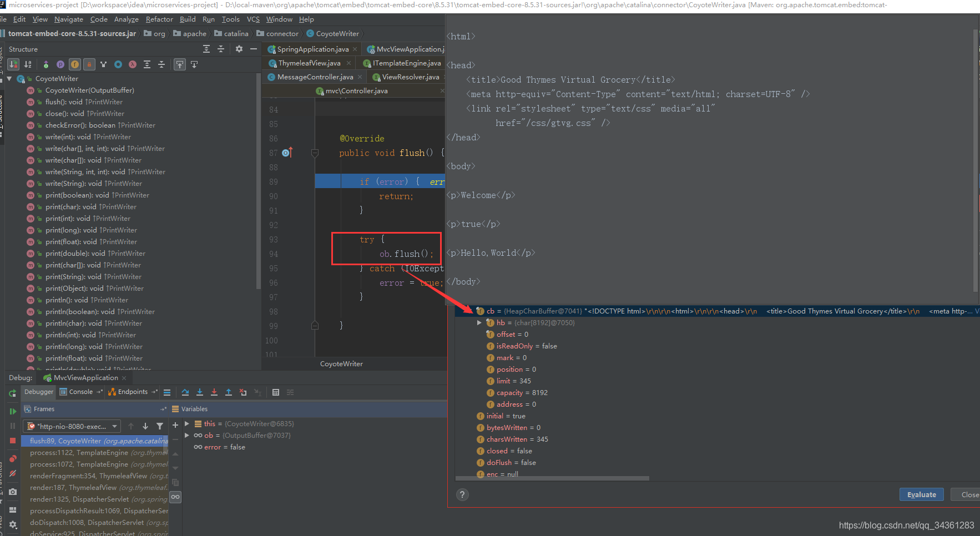The width and height of the screenshot is (980, 536).
Task: Mute breakpoints with the slashed circle icon
Action: click(x=12, y=473)
